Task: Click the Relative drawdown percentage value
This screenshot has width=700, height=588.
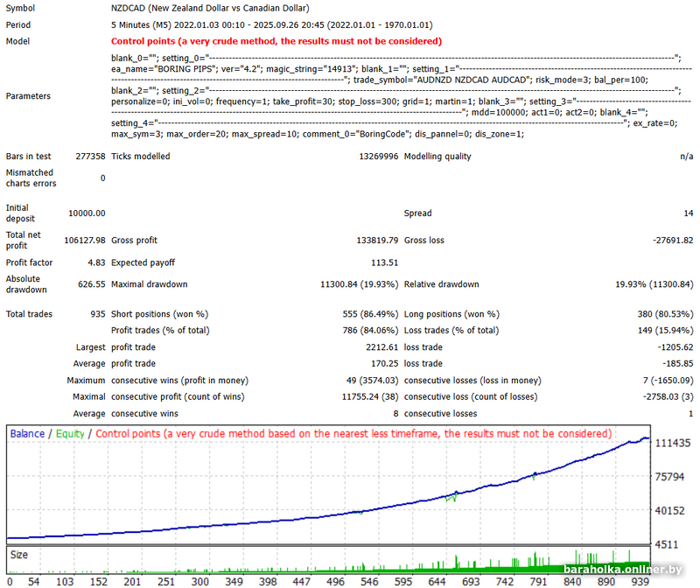Action: [654, 284]
